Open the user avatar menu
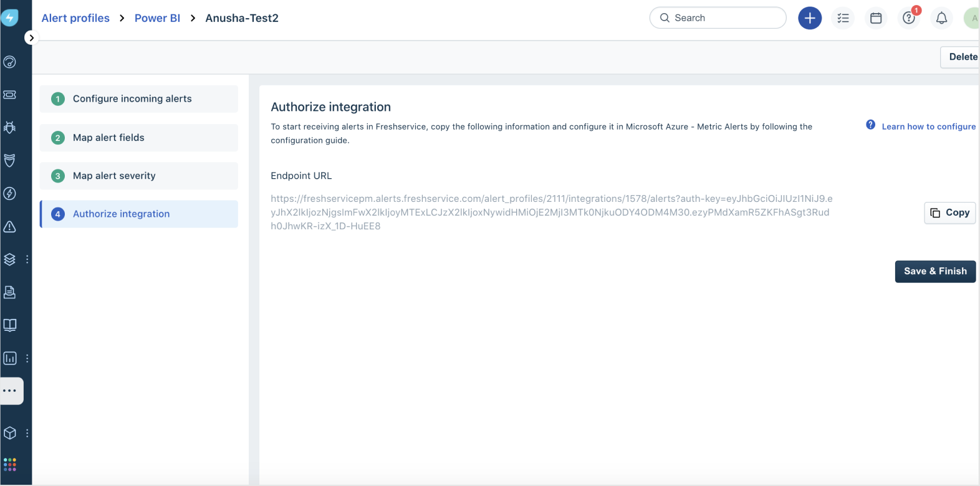 click(x=973, y=18)
